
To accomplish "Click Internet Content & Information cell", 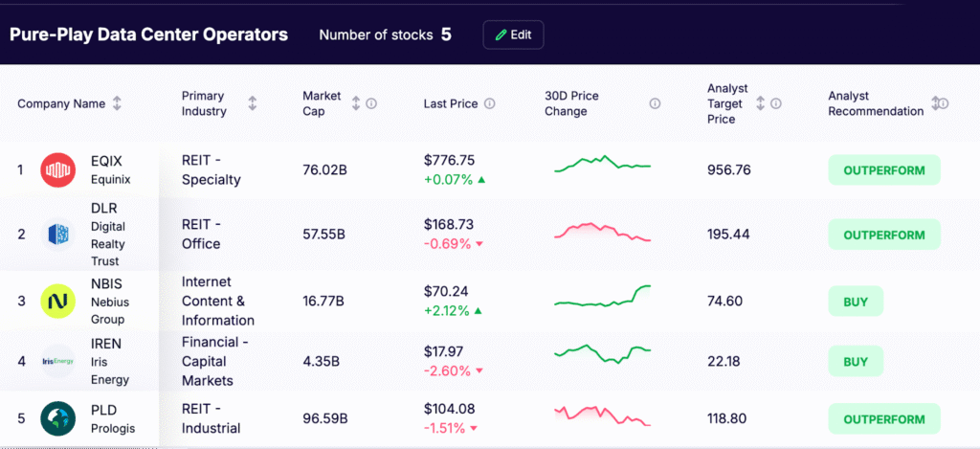I will [x=218, y=302].
